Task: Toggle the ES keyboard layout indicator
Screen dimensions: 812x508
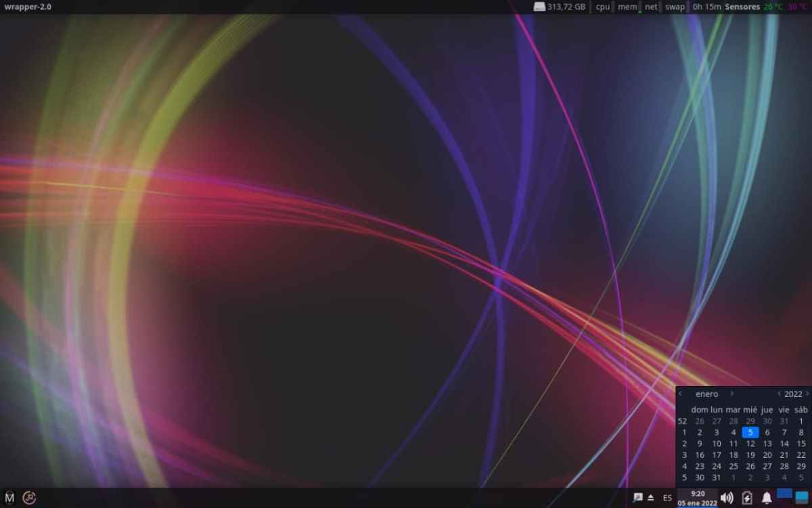Action: click(668, 498)
